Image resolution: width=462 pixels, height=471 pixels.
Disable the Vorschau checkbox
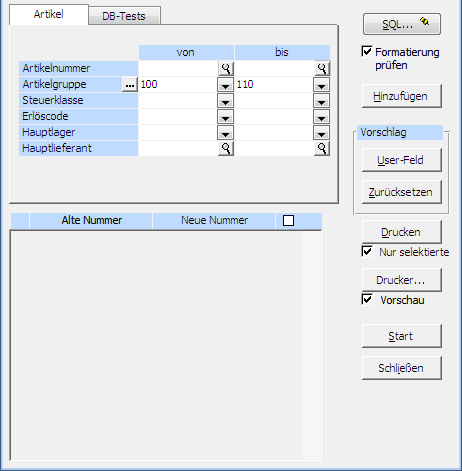[367, 299]
